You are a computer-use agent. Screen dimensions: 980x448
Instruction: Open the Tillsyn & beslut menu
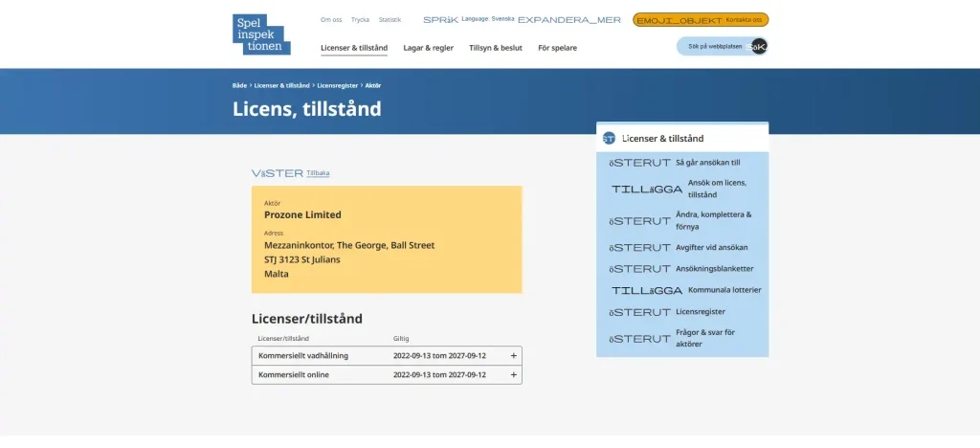pyautogui.click(x=496, y=48)
